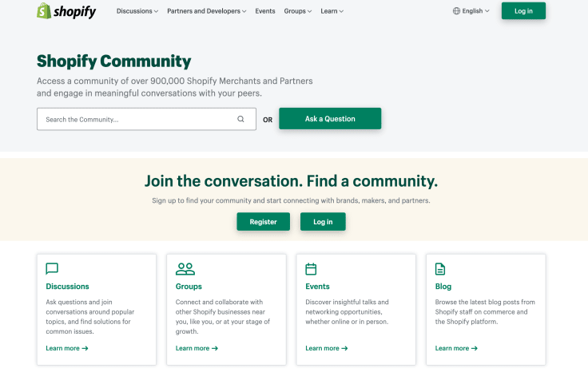This screenshot has height=372, width=588.
Task: Click the Groups people icon
Action: click(x=185, y=268)
